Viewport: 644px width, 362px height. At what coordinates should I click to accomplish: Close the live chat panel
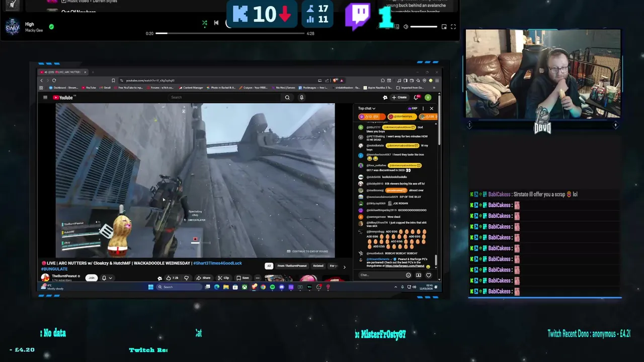point(431,109)
